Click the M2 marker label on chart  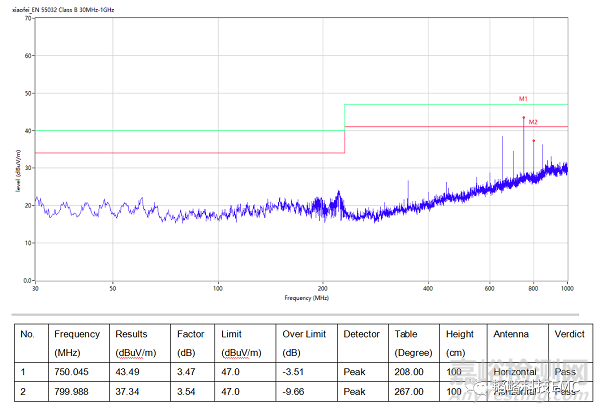pos(533,122)
